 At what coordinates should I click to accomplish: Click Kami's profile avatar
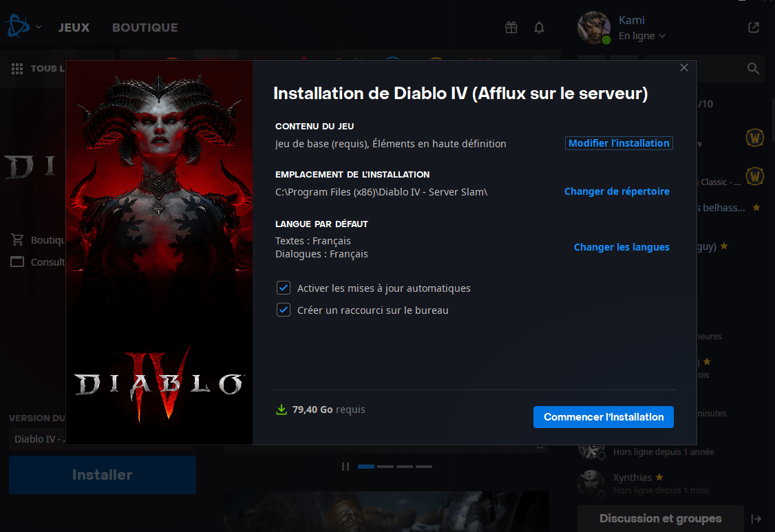pos(593,28)
